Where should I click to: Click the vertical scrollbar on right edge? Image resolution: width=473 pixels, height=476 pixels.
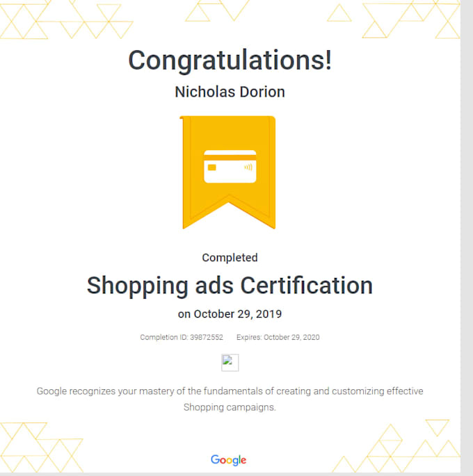coord(467,238)
